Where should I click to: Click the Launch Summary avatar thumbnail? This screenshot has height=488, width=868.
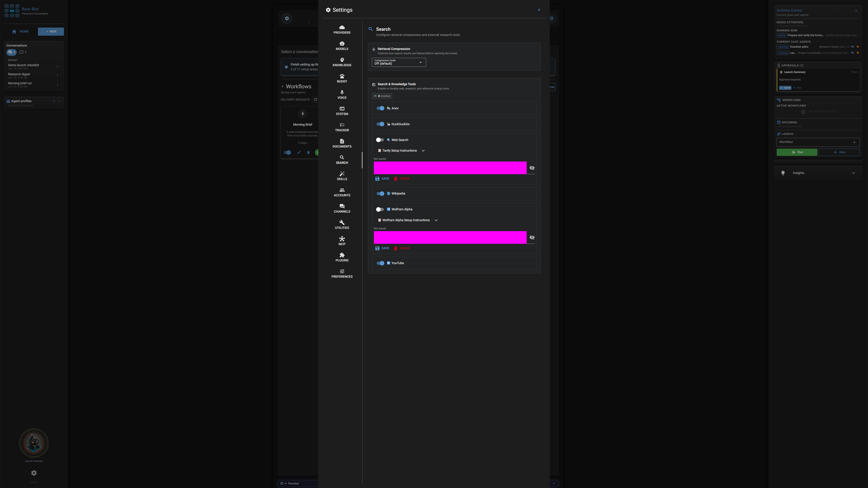pyautogui.click(x=34, y=443)
